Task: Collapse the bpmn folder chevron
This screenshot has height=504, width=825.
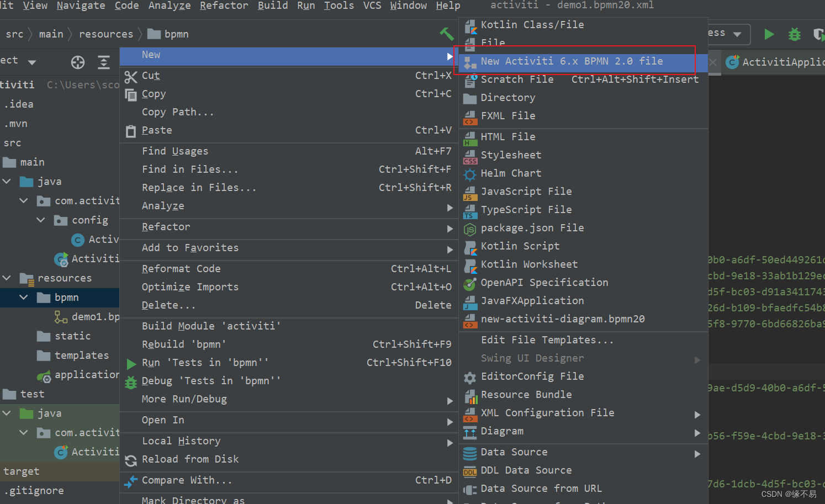Action: coord(24,298)
